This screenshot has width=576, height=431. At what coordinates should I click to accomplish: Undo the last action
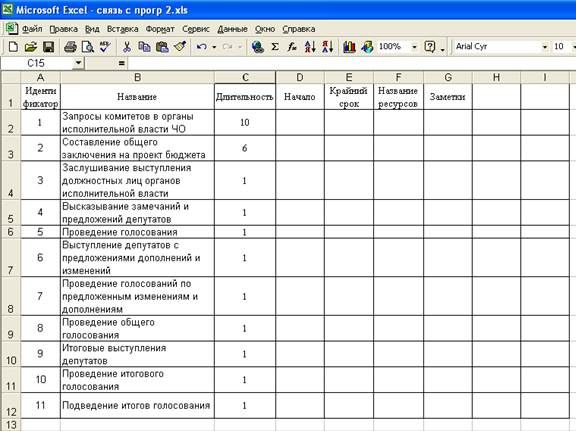201,47
